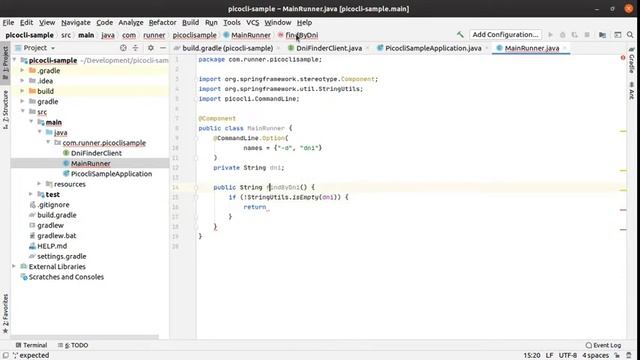Screen dimensions: 640x360
Task: Select DniFinderClient in project tree
Action: (96, 153)
